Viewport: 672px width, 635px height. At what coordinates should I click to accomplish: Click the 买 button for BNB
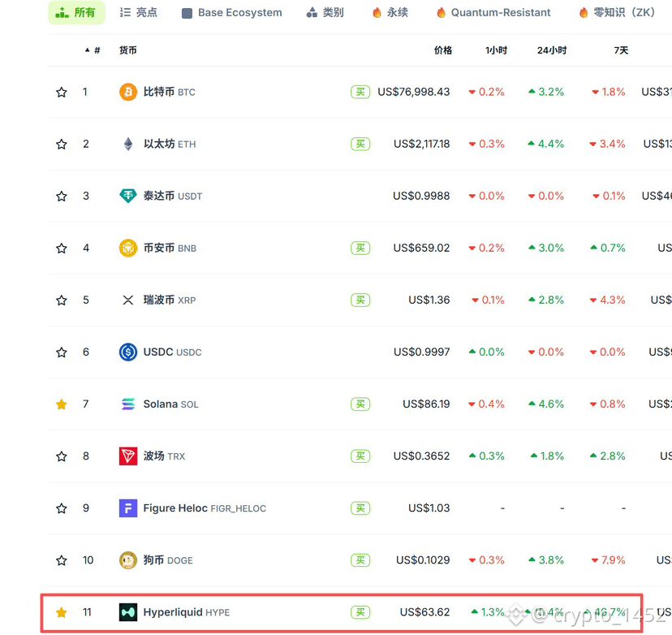tap(360, 248)
